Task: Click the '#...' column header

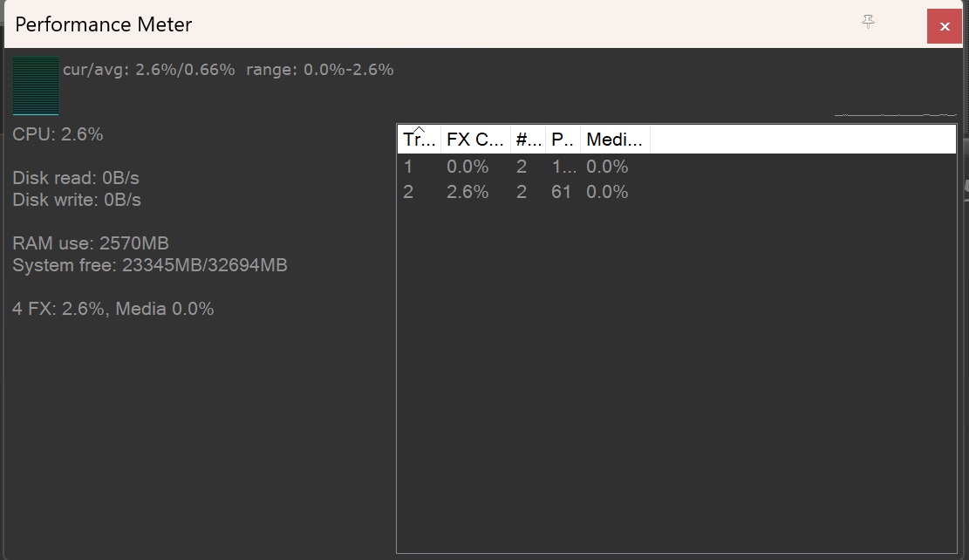Action: click(x=528, y=140)
